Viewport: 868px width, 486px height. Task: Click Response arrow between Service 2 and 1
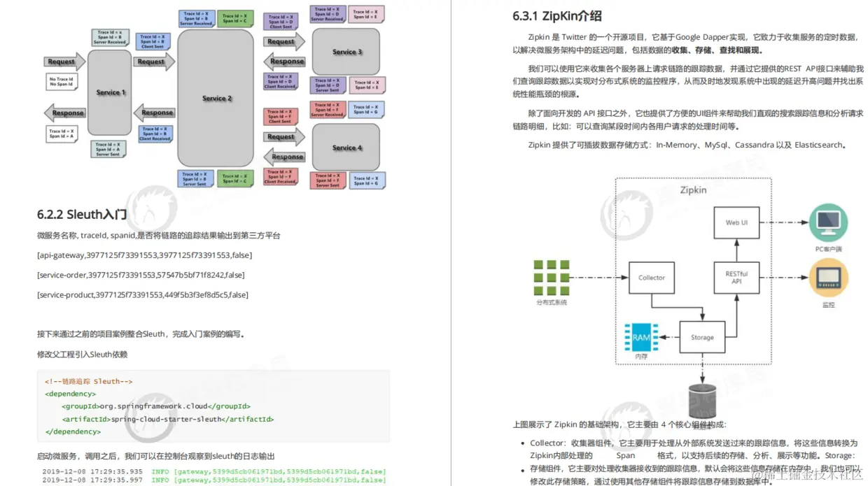coord(154,113)
